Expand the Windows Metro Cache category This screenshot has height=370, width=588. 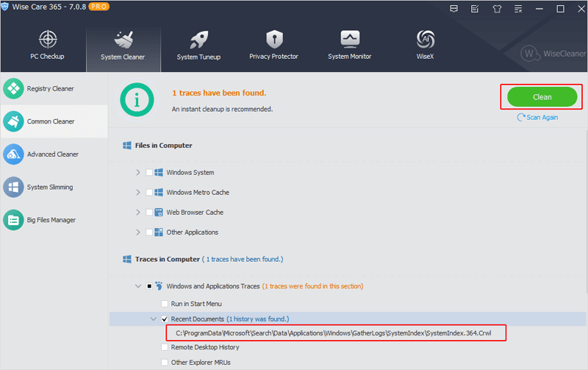(138, 192)
